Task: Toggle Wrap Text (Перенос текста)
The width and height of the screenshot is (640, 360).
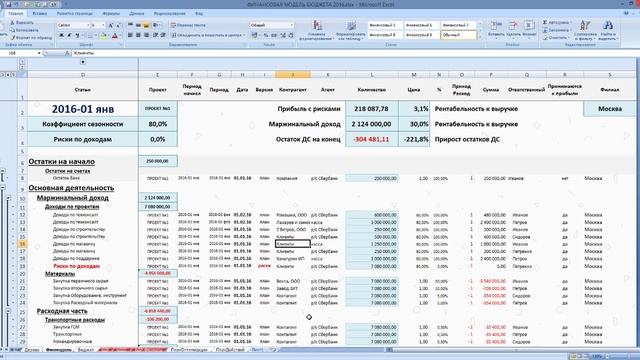Action: coord(188,25)
